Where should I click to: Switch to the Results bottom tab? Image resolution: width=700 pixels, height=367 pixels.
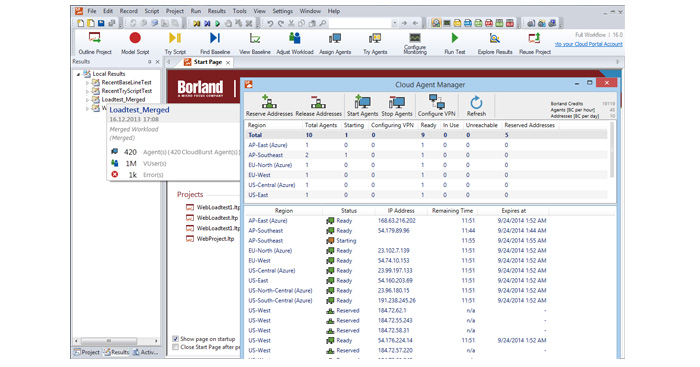[117, 352]
